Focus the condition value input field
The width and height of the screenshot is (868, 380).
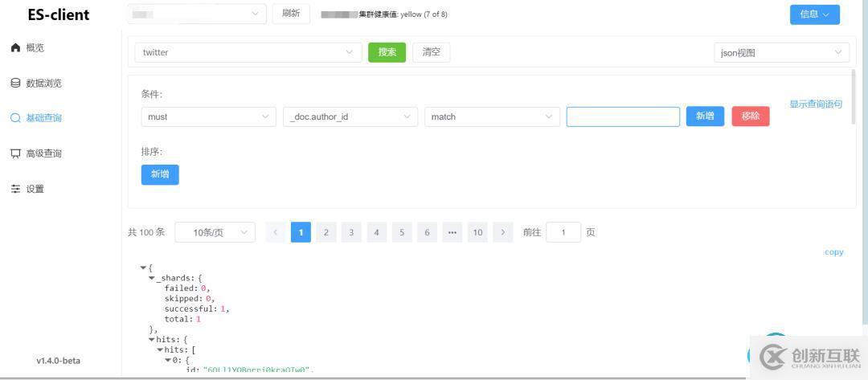click(x=623, y=116)
